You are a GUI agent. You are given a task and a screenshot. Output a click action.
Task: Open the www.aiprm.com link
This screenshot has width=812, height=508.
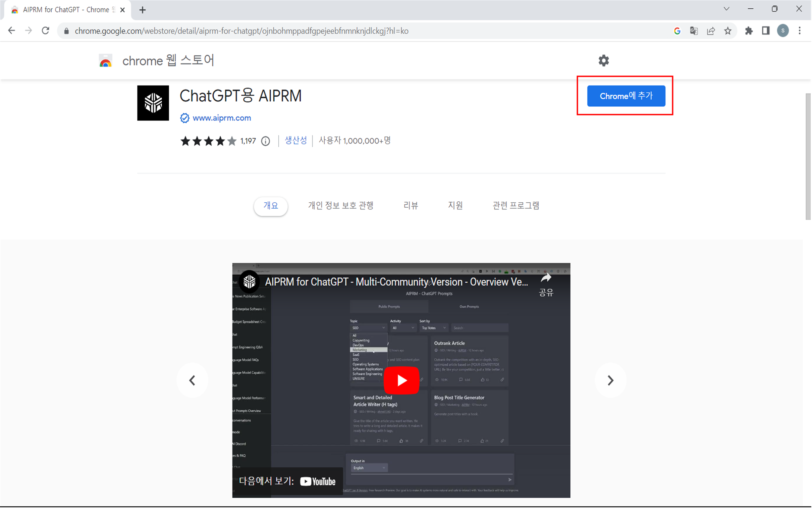point(222,118)
